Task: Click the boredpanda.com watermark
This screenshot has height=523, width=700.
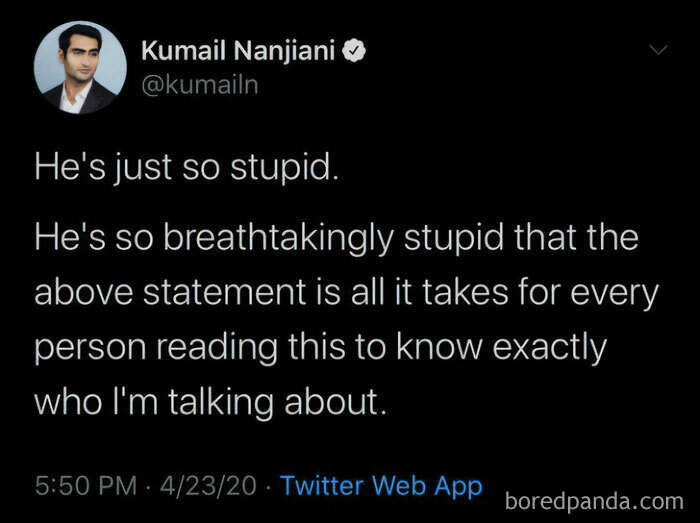Action: (x=594, y=499)
